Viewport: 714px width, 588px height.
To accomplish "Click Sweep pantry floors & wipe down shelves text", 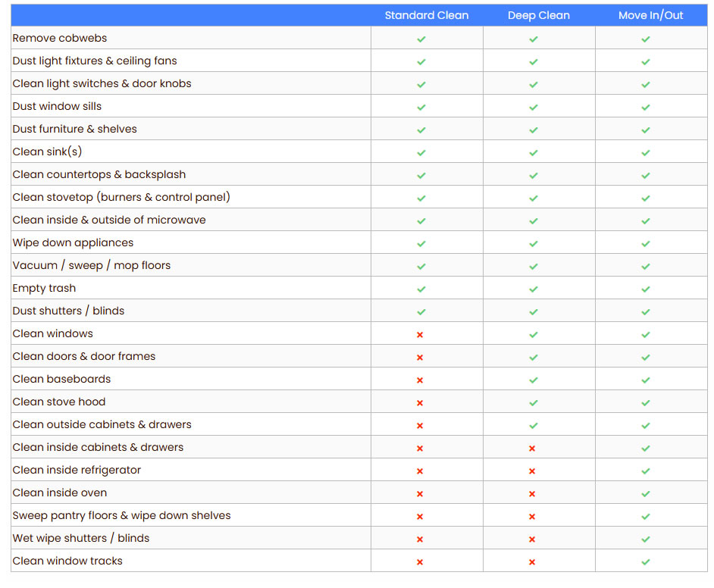I will click(x=121, y=515).
